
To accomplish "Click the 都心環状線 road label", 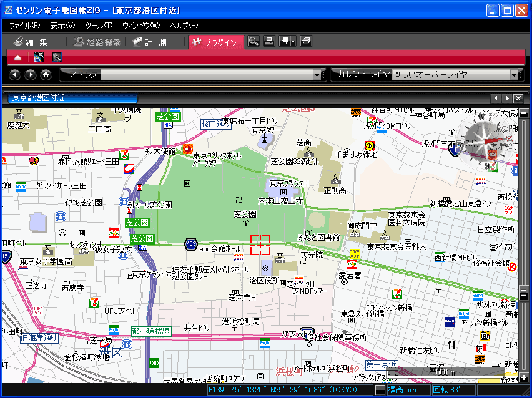I will click(x=151, y=331).
